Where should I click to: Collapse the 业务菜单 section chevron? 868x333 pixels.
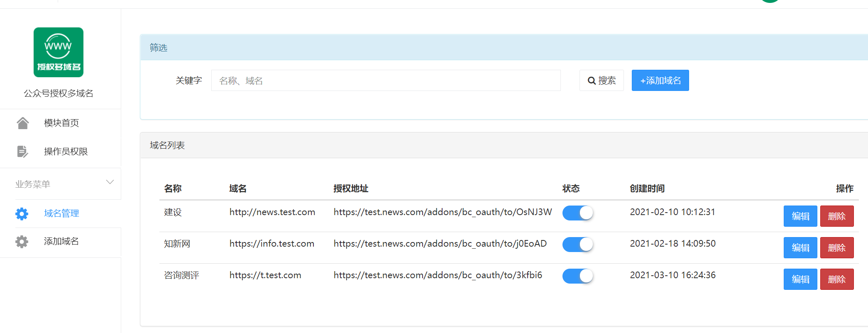(x=110, y=182)
